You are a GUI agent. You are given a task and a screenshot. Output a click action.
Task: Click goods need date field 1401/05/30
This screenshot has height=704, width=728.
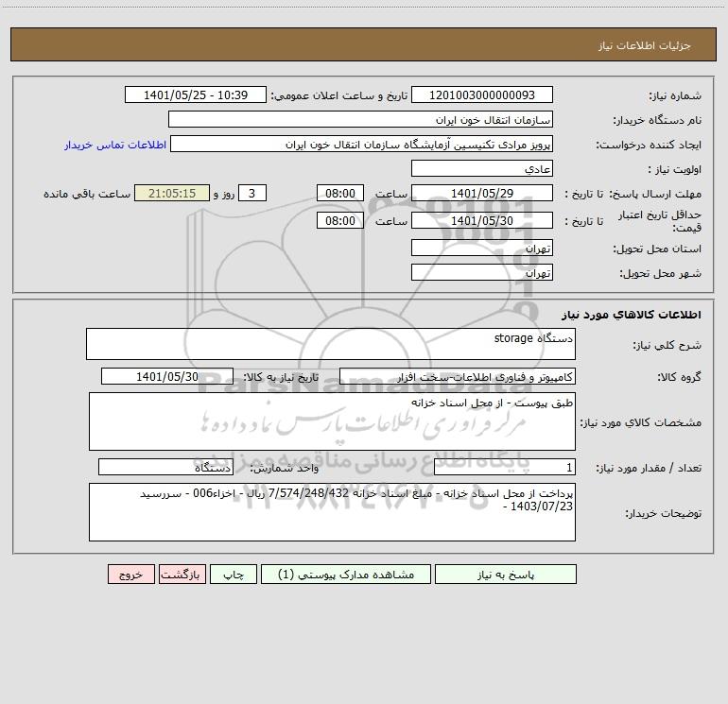pyautogui.click(x=167, y=376)
